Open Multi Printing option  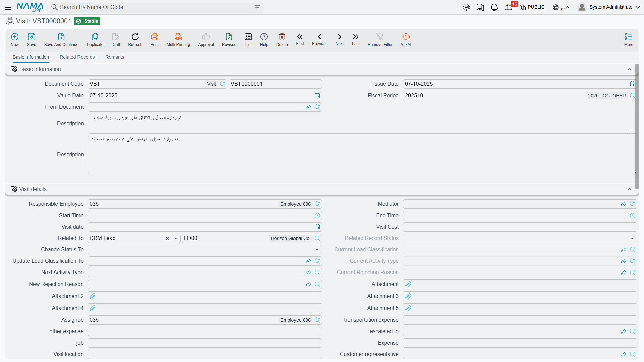pos(178,40)
